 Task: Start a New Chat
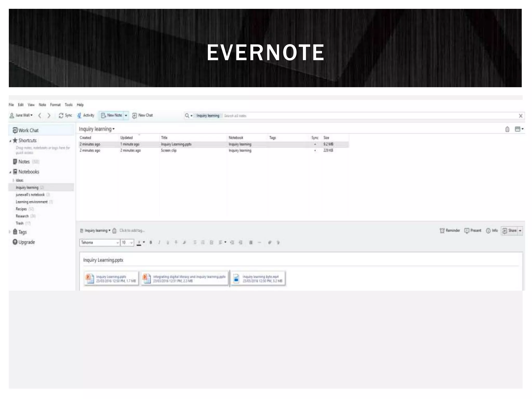click(x=142, y=115)
